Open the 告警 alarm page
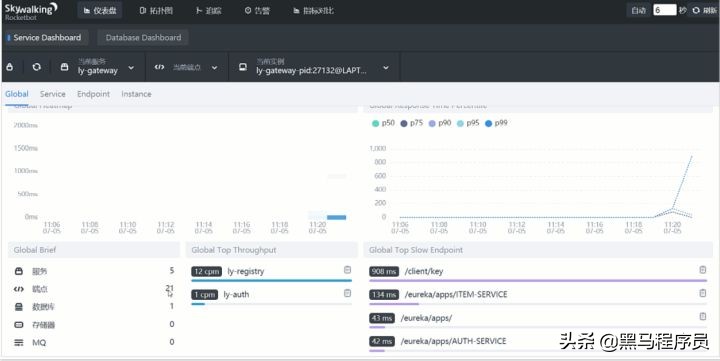Image resolution: width=720 pixels, height=361 pixels. point(257,11)
